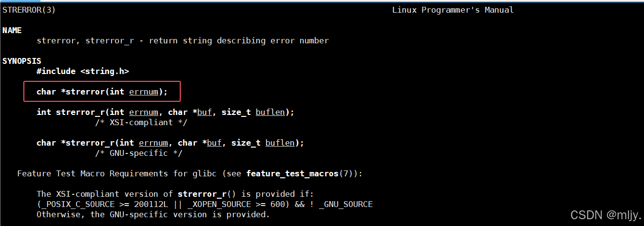Click the #include <string.h> line
The image size is (644, 226).
[x=83, y=71]
